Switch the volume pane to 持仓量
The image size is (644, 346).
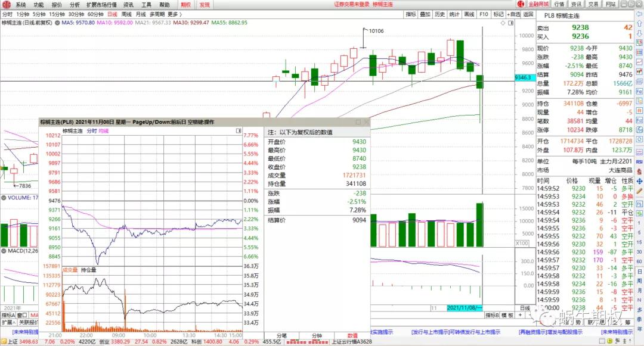89,270
